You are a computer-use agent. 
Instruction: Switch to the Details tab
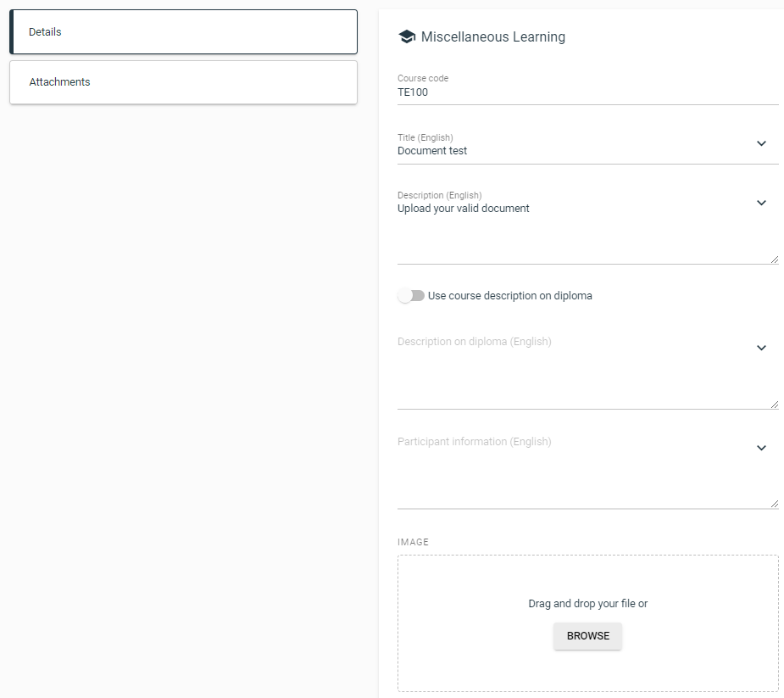pyautogui.click(x=184, y=32)
